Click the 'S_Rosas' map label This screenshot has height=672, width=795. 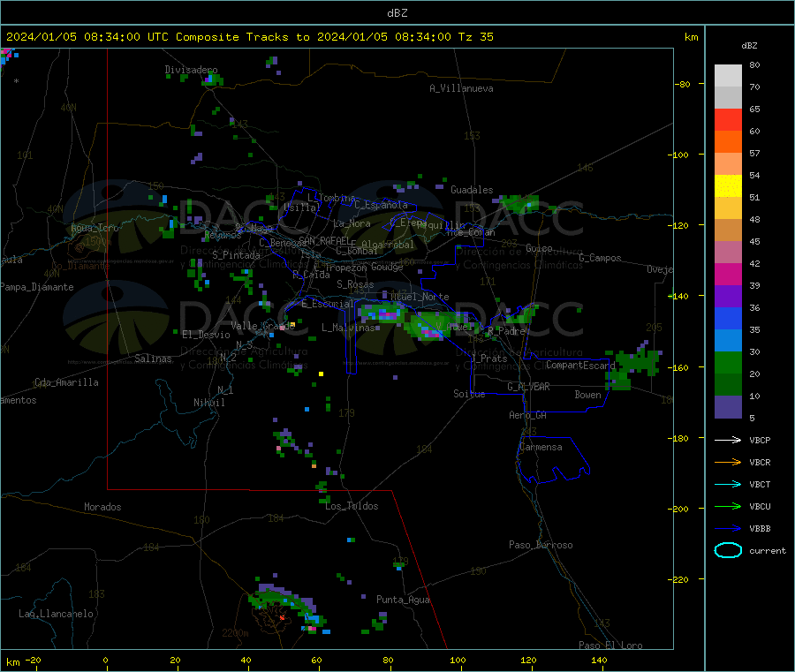355,284
